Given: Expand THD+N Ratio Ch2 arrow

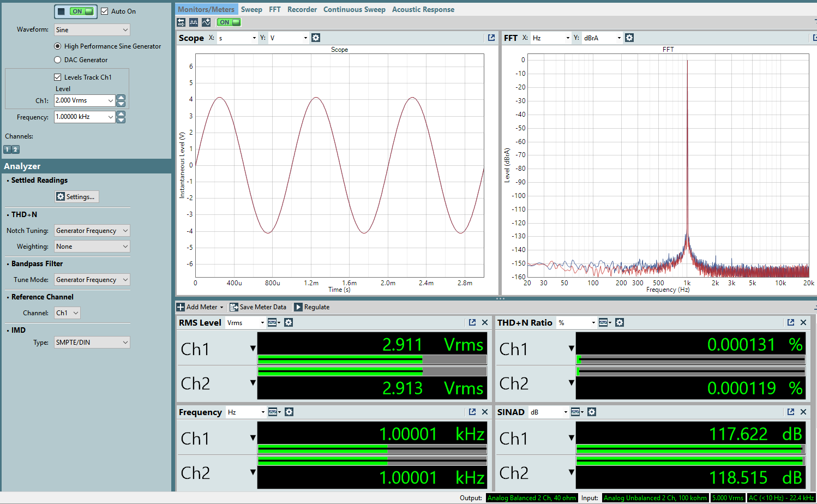Looking at the screenshot, I should [571, 383].
